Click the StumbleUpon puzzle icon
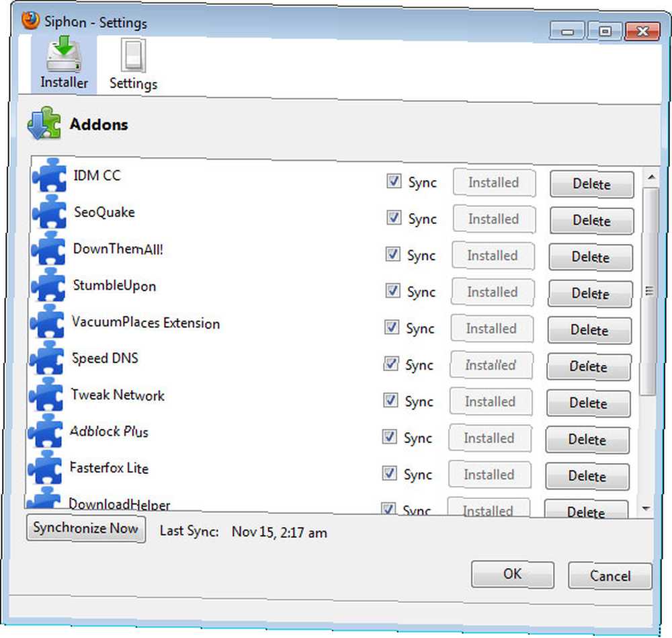Viewport: 672px width, 638px height. click(49, 284)
